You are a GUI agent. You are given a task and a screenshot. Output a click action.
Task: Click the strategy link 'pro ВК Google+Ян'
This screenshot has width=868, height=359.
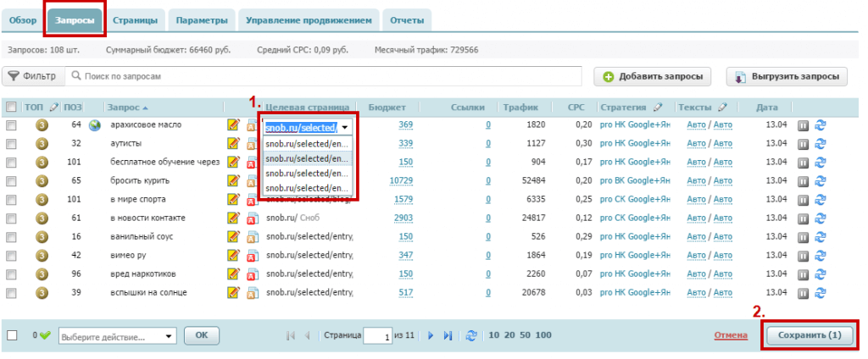click(635, 181)
